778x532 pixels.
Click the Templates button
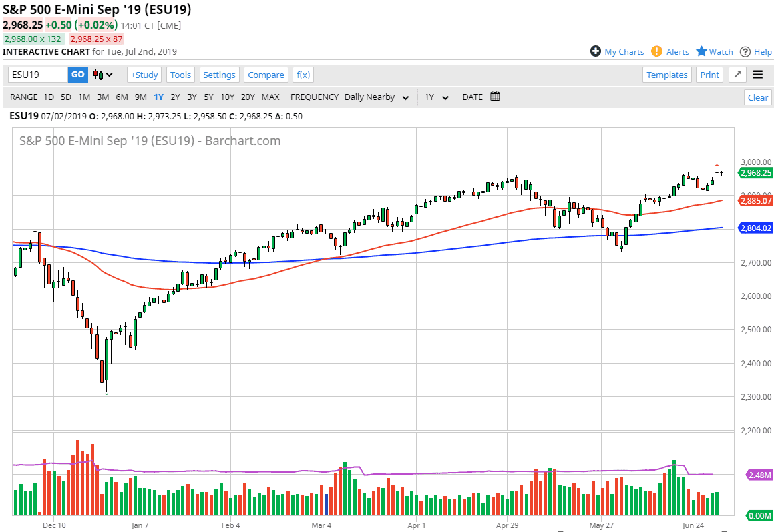click(666, 75)
